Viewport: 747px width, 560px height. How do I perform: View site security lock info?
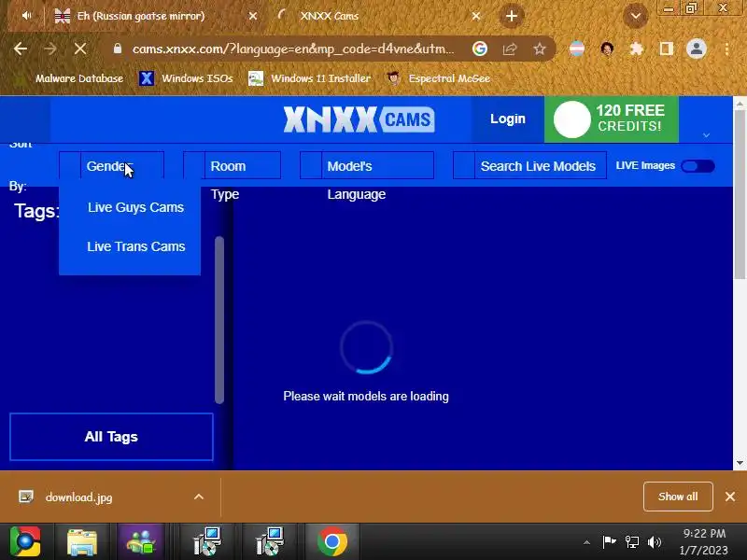[x=118, y=49]
